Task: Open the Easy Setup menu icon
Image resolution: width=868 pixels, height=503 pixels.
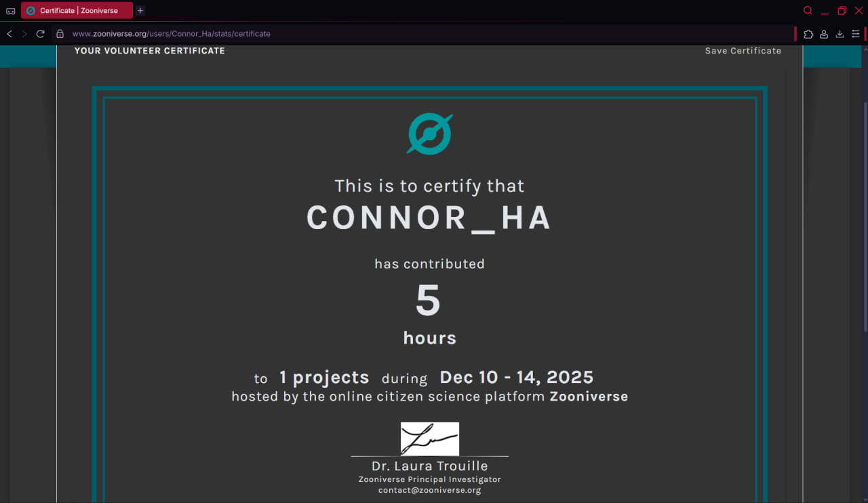Action: (855, 34)
